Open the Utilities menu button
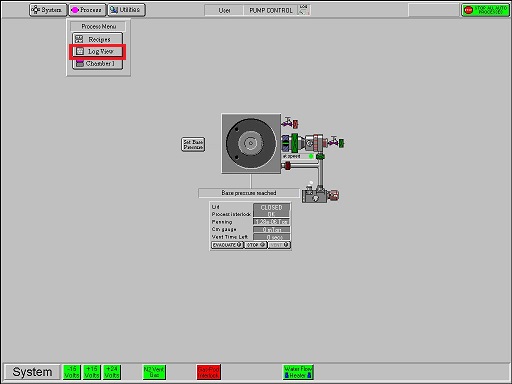The image size is (512, 384). [x=127, y=10]
